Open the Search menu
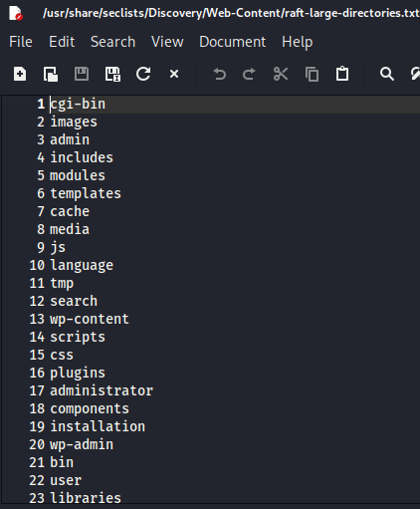This screenshot has width=420, height=509. coord(113,42)
